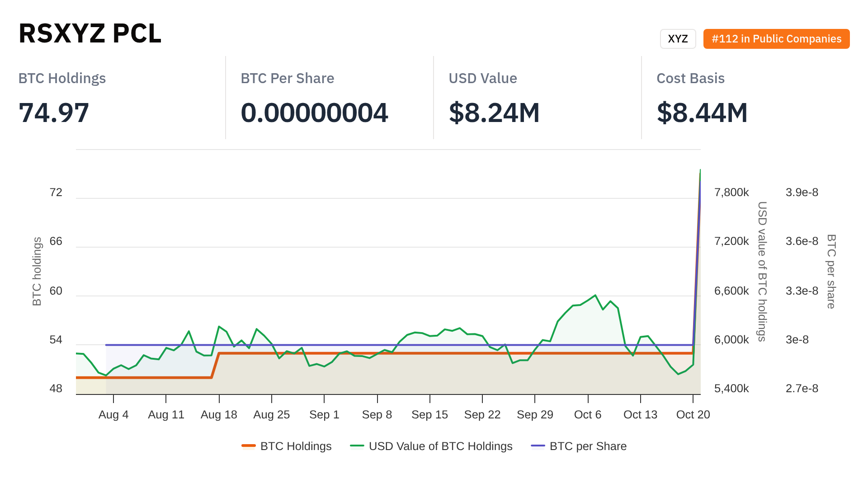Screen dimensions: 868x488
Task: Click green USD Value legend swatch
Action: [x=357, y=446]
